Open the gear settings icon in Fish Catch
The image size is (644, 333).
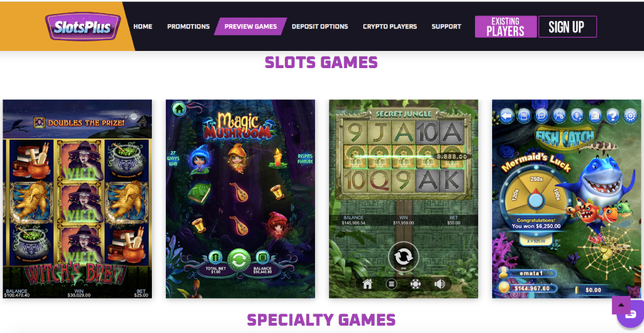coord(631,115)
